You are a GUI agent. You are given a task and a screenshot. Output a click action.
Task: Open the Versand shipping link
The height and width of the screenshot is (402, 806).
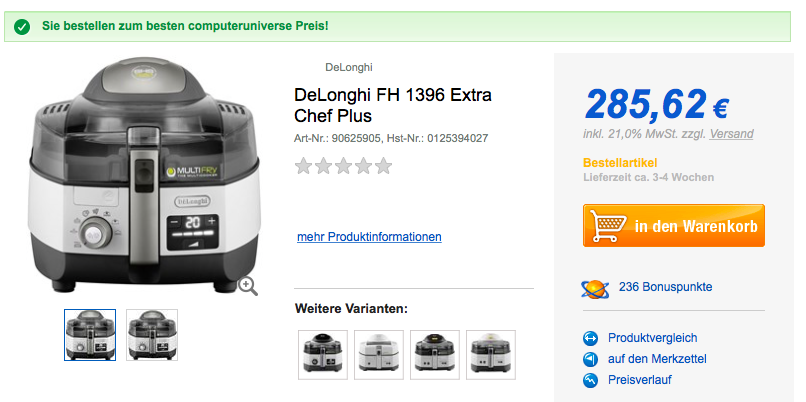(x=731, y=134)
